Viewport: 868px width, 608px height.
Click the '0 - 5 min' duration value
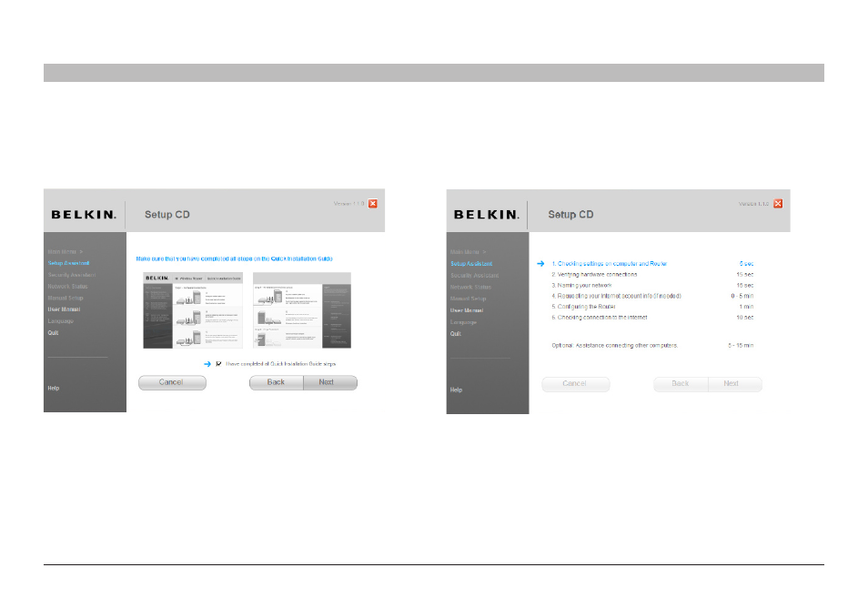742,296
